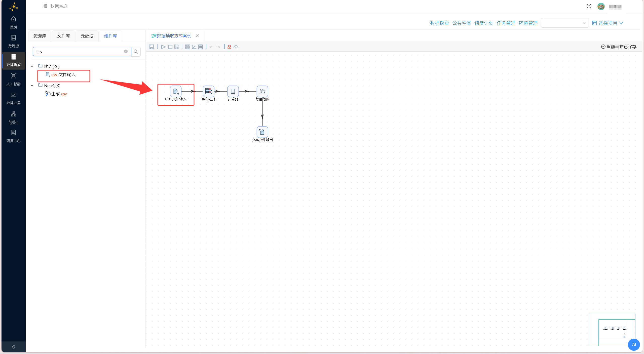Image resolution: width=644 pixels, height=354 pixels.
Task: Select the 生成 csv component in tree
Action: tap(56, 94)
